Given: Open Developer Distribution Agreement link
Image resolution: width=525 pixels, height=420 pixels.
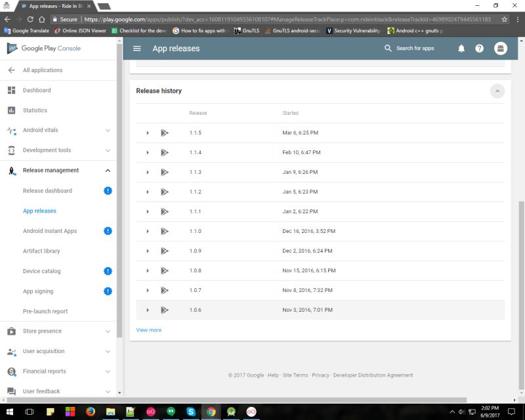Looking at the screenshot, I should point(373,375).
